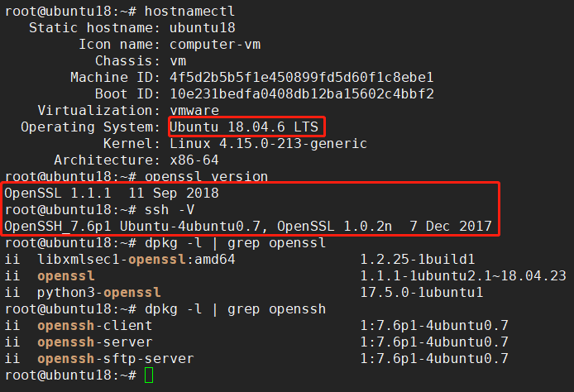Click the hostnamectl command text
574x392 pixels.
pos(185,11)
